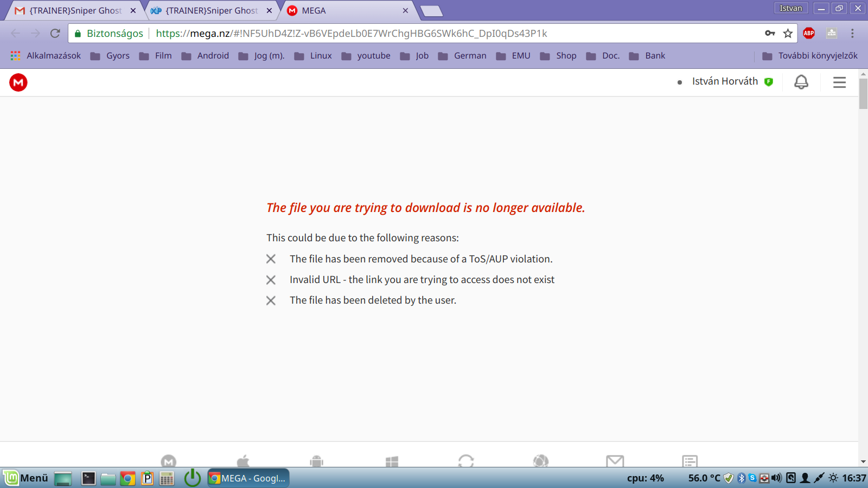The height and width of the screenshot is (488, 868).
Task: Click the Adblock Plus extension icon
Action: pyautogui.click(x=809, y=34)
